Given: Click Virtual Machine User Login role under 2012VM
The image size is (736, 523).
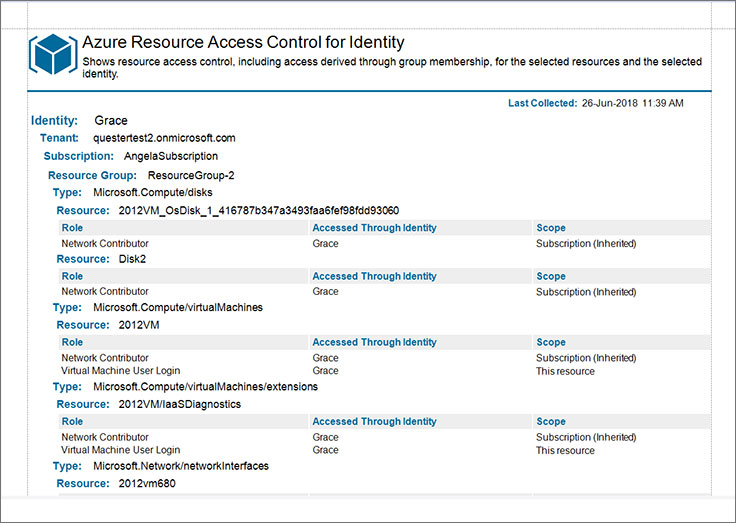Looking at the screenshot, I should pyautogui.click(x=121, y=370).
